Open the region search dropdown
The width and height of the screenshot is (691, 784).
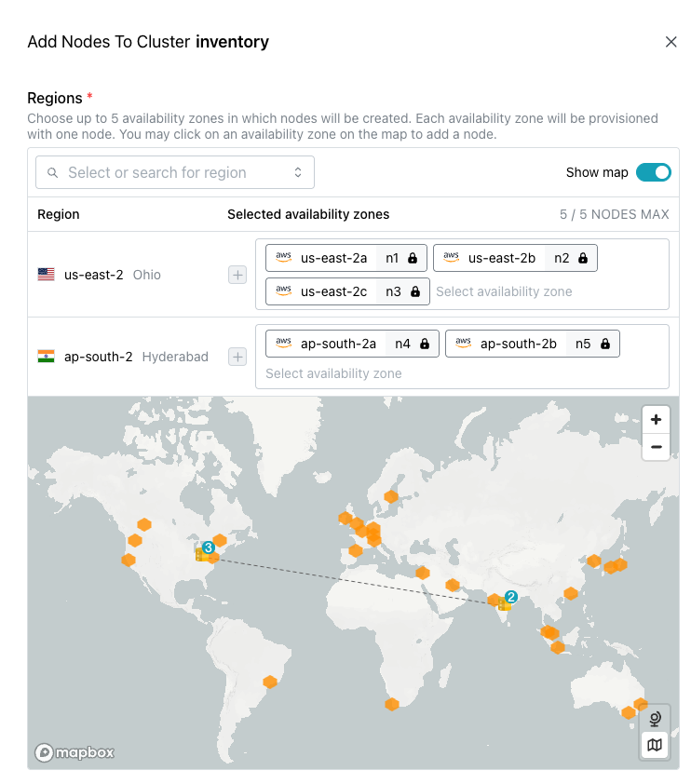tap(175, 172)
